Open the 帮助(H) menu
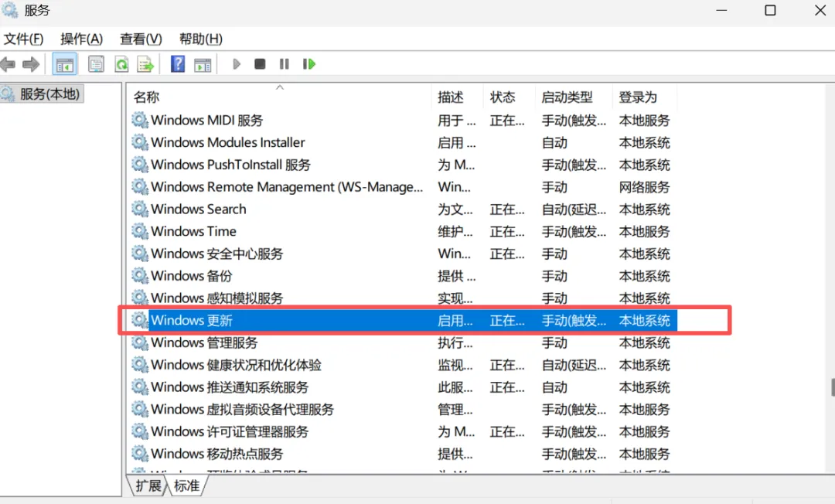 tap(201, 39)
